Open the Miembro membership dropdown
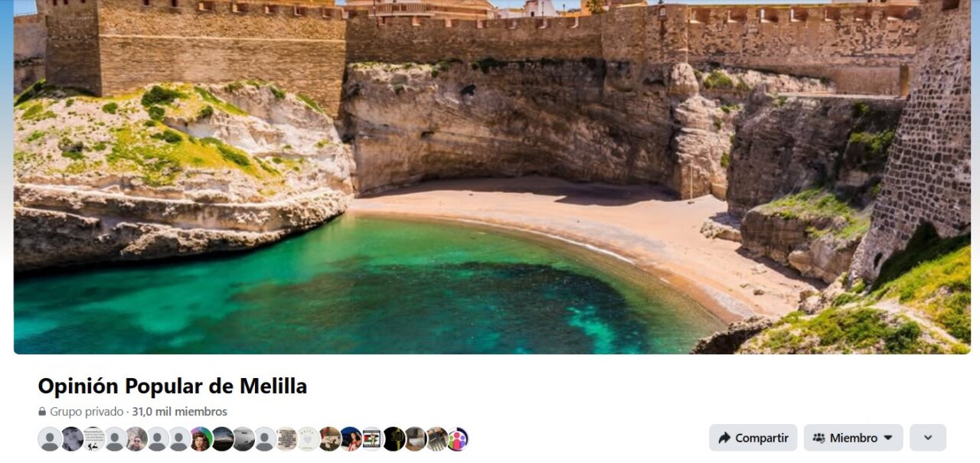 (853, 438)
